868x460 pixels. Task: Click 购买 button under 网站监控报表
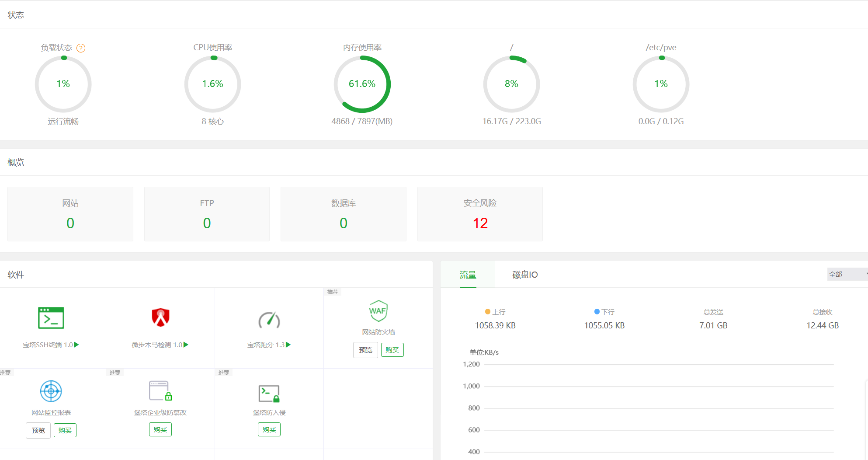click(65, 430)
